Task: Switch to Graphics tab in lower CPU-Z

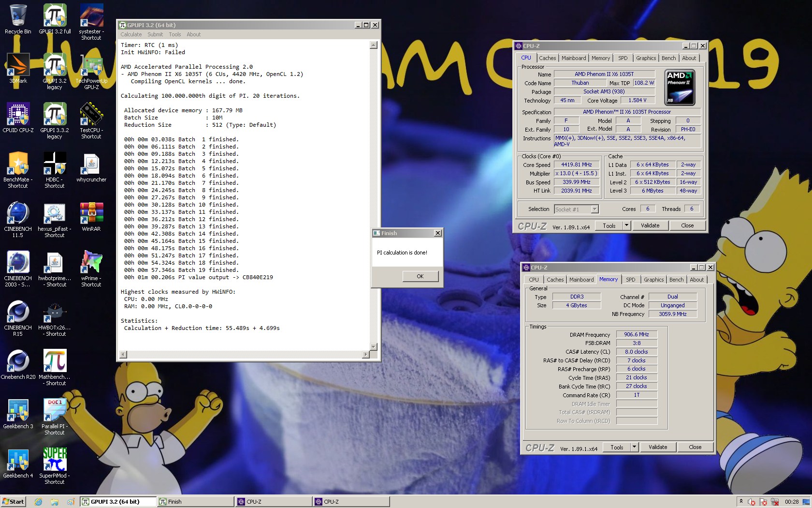Action: click(653, 280)
